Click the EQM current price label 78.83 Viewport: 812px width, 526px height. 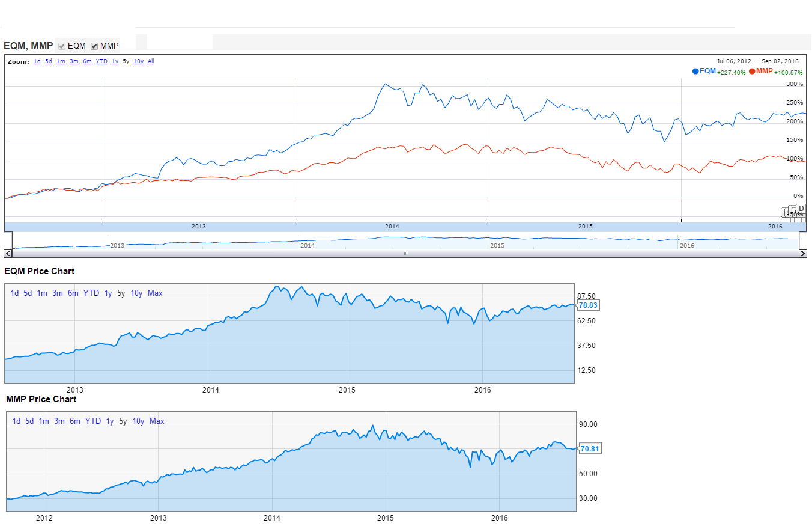click(x=588, y=305)
